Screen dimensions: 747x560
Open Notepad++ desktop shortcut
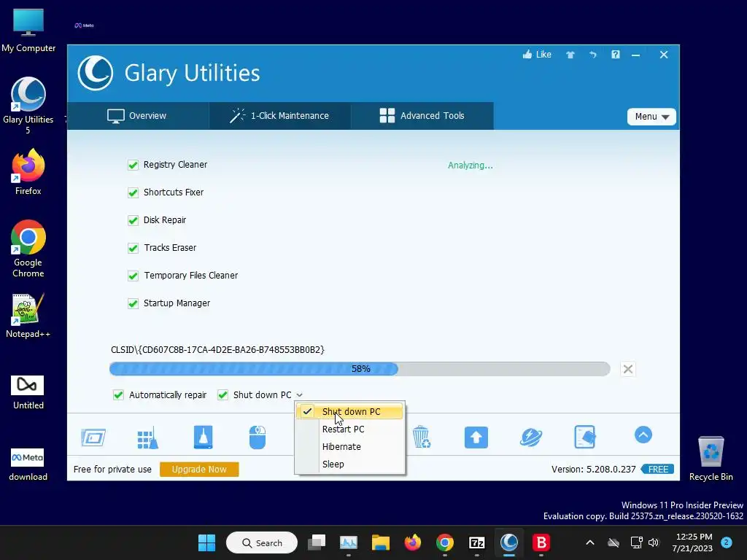tap(28, 316)
